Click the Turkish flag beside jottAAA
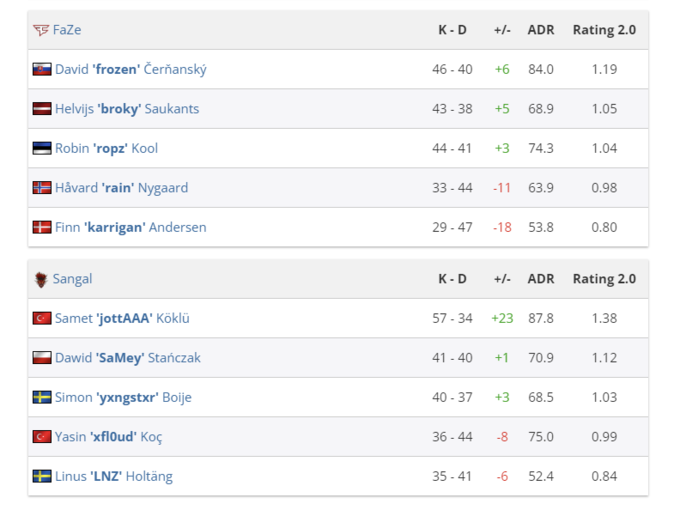Image resolution: width=680 pixels, height=510 pixels. (42, 318)
